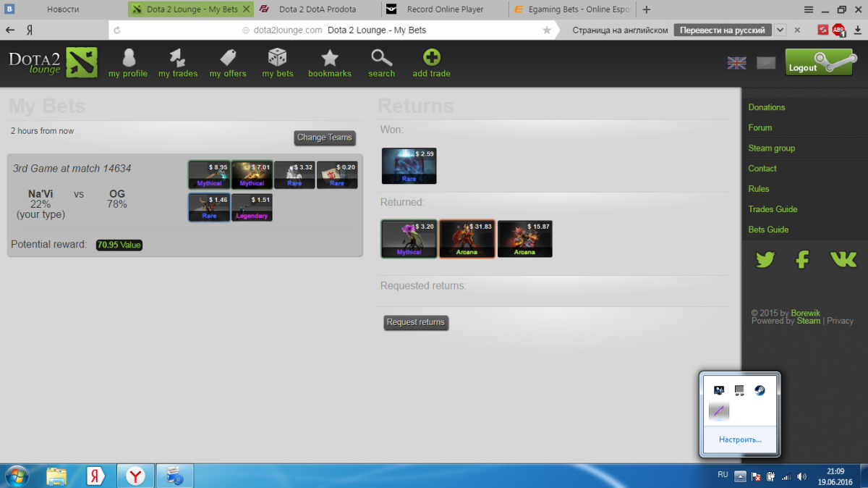Switch to the Record Online Player tab
This screenshot has height=488, width=868.
444,9
